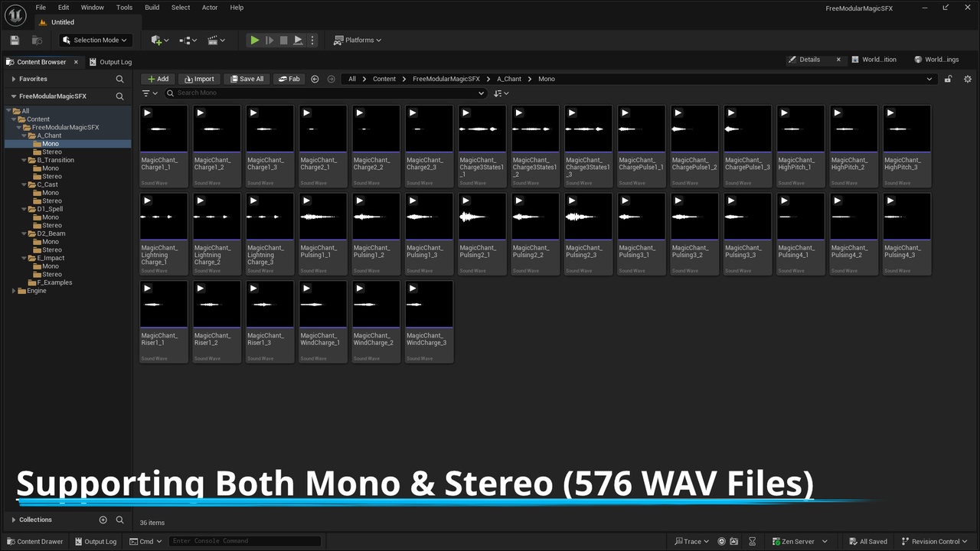Select the F_Examples folder in tree
The image size is (980, 551).
tap(54, 282)
